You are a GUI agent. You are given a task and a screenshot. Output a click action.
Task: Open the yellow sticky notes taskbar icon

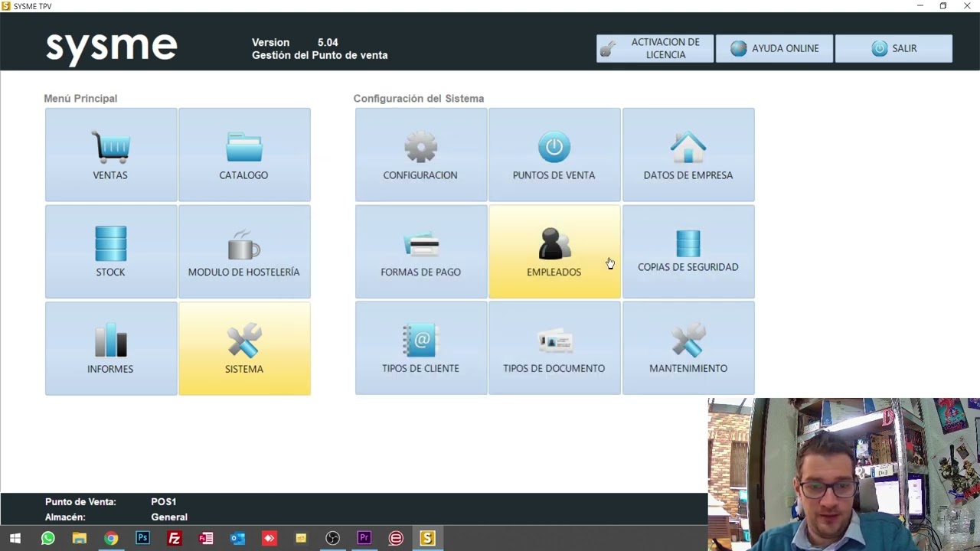coord(301,539)
